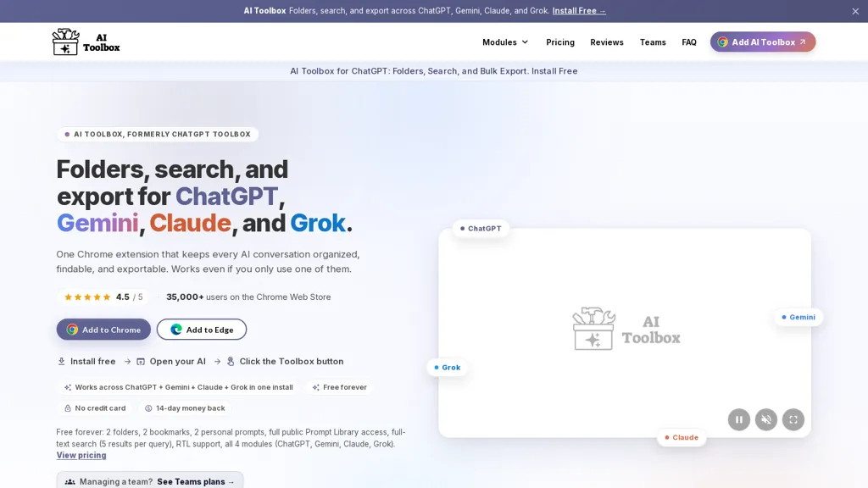Click the sub-banner 'AI Toolbox for ChatGPT' text
The image size is (868, 488).
coord(434,71)
